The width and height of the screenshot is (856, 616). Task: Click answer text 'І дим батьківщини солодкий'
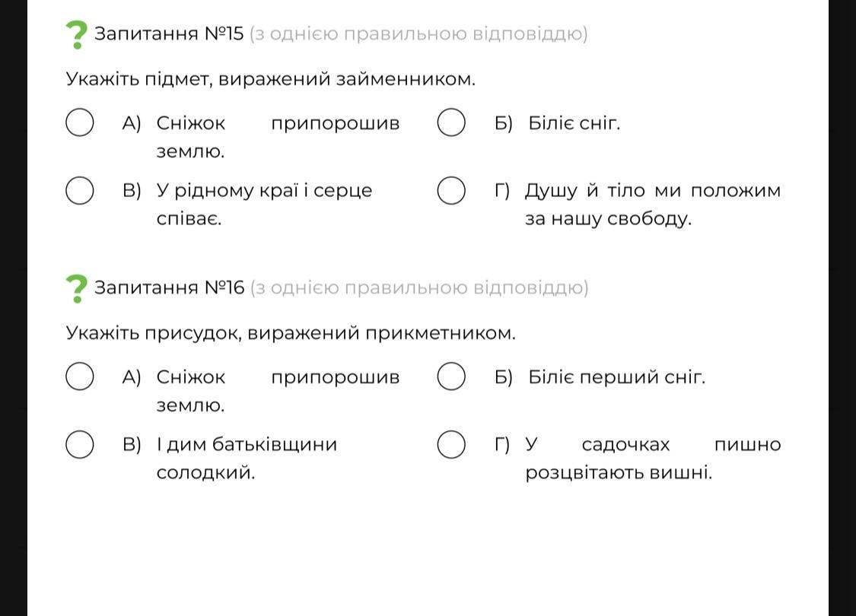[247, 444]
